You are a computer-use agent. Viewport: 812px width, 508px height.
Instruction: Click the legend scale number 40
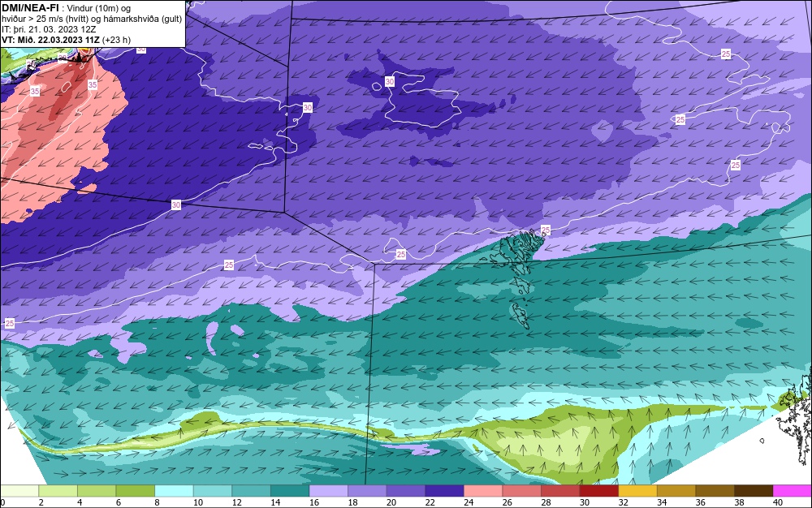(x=778, y=502)
